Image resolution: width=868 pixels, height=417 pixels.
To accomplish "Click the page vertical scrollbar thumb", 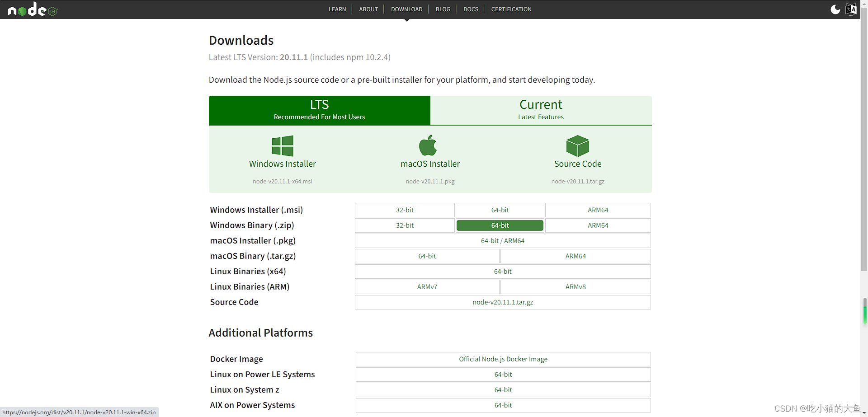I will (x=864, y=140).
